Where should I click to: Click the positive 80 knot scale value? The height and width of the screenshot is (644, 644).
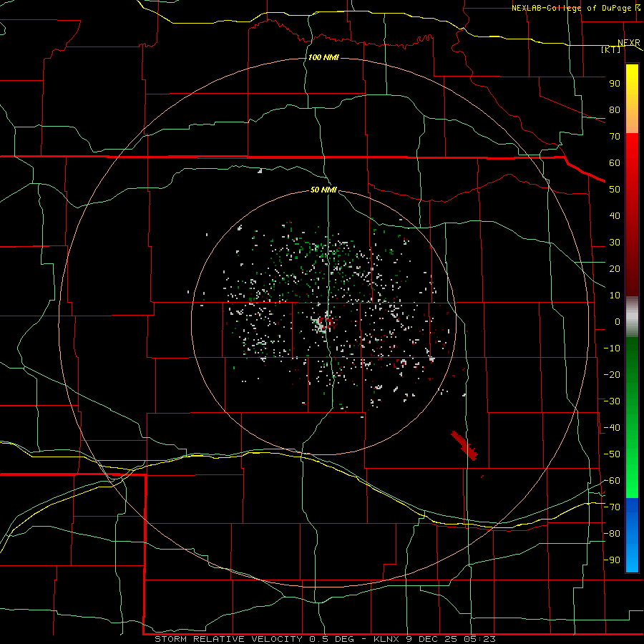point(615,110)
